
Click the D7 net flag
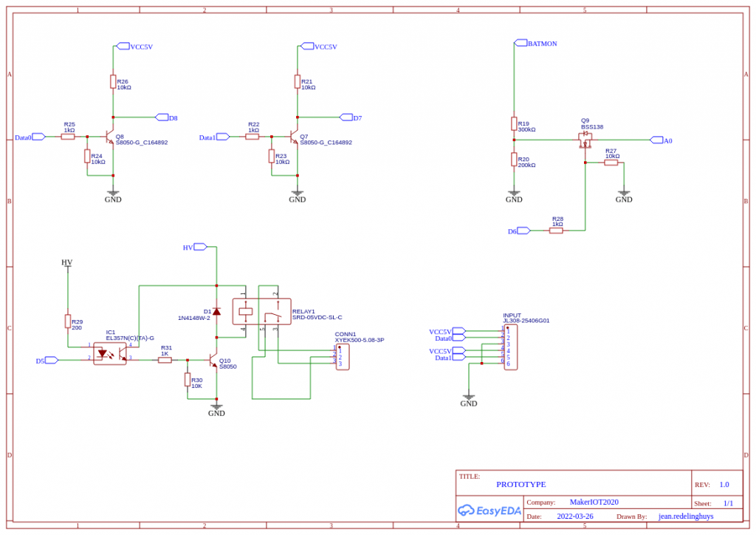coord(351,117)
